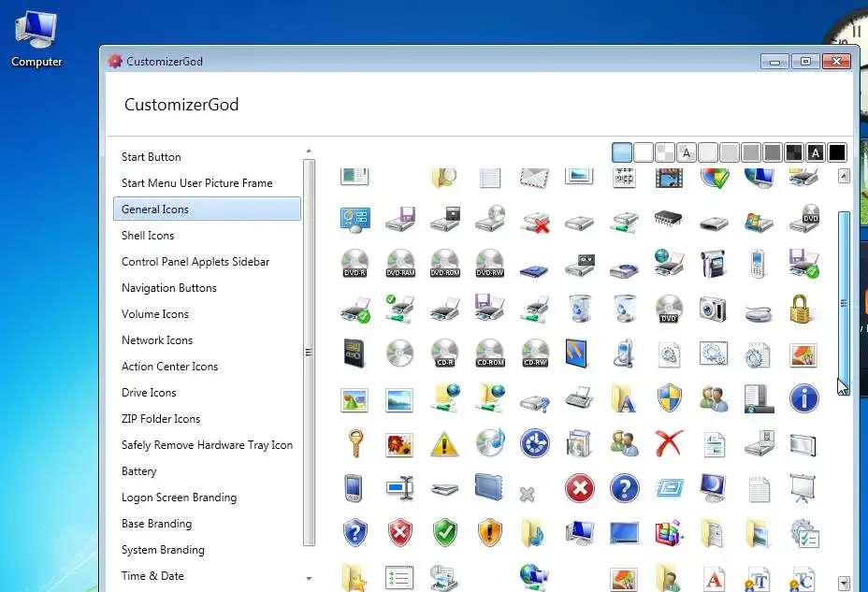Click the blue scrollbar thumb of icon grid
Image resolution: width=868 pixels, height=592 pixels.
point(844,303)
